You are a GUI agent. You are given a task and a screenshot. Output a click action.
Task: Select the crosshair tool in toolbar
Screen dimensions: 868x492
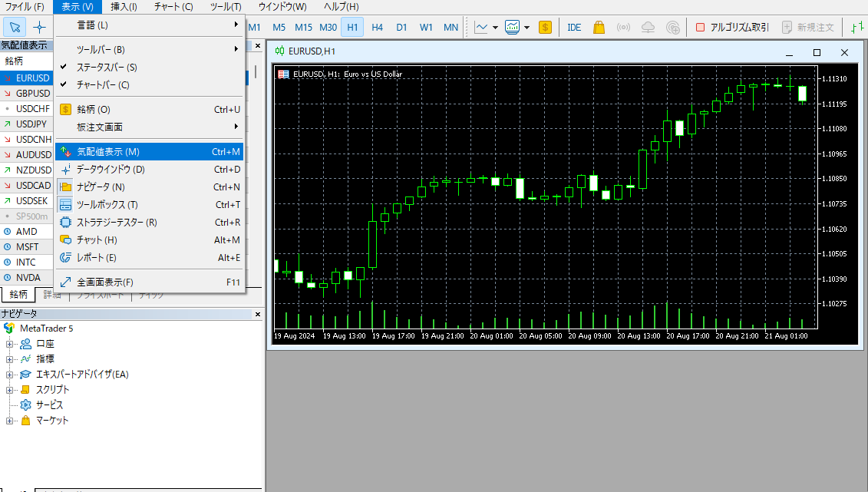point(40,27)
